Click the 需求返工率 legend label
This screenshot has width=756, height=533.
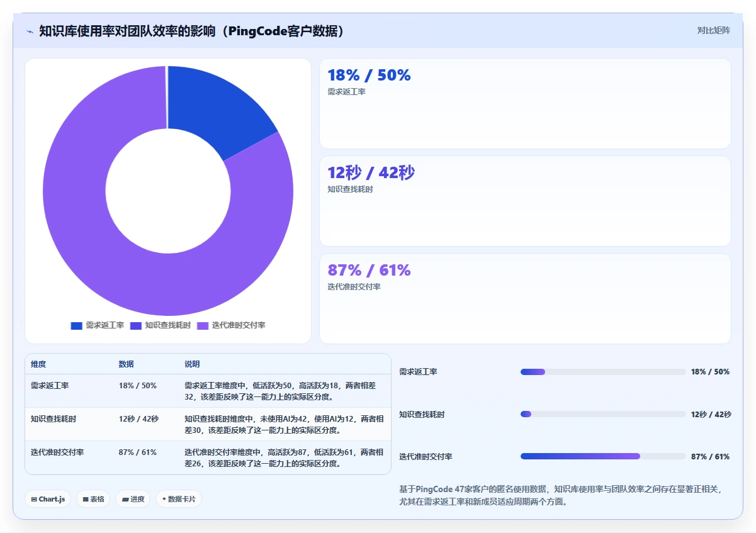(104, 325)
